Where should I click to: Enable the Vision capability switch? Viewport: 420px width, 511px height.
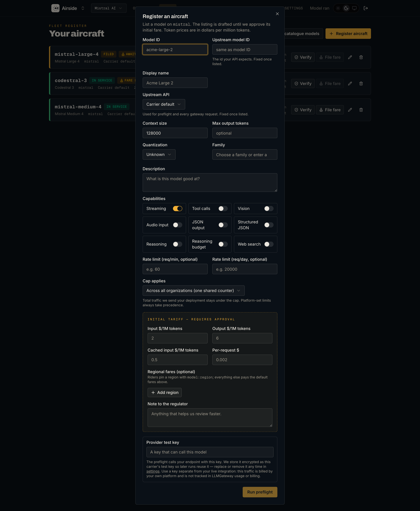point(269,208)
